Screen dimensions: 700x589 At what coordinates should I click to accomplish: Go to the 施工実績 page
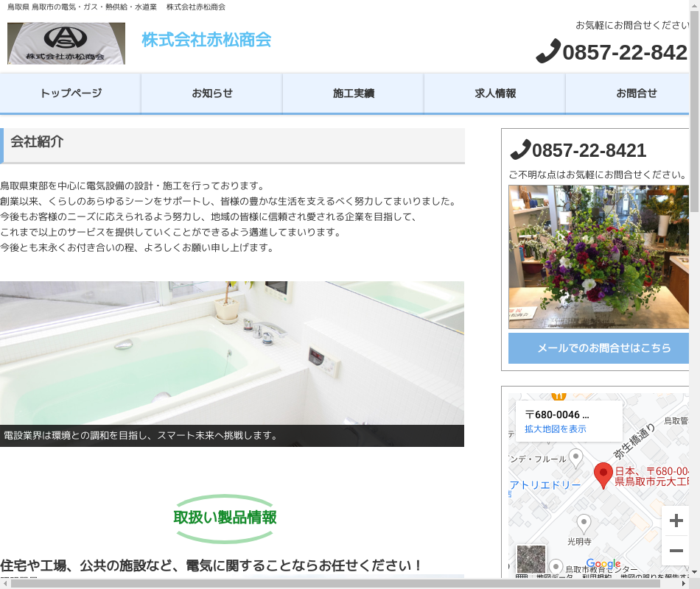coord(354,94)
